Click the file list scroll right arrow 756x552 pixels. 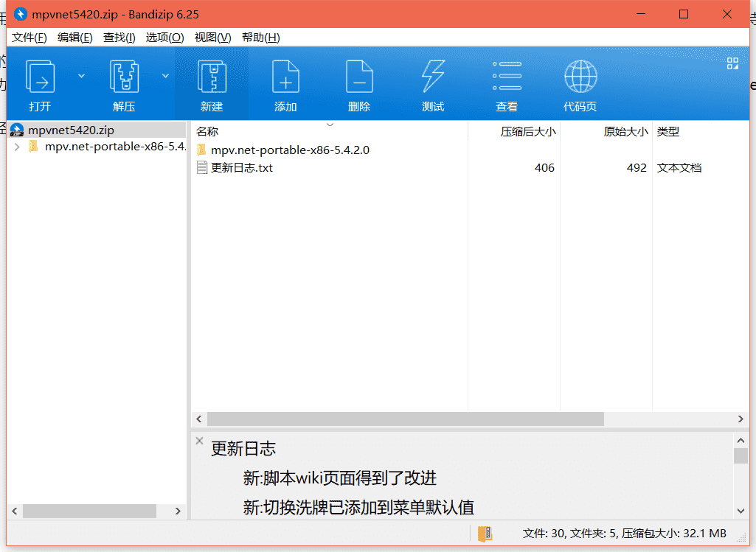coord(741,419)
